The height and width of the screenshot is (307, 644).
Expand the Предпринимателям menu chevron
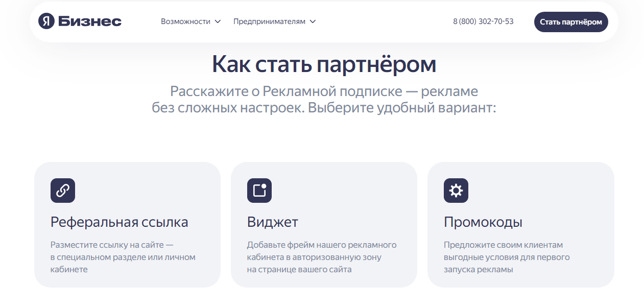(313, 21)
